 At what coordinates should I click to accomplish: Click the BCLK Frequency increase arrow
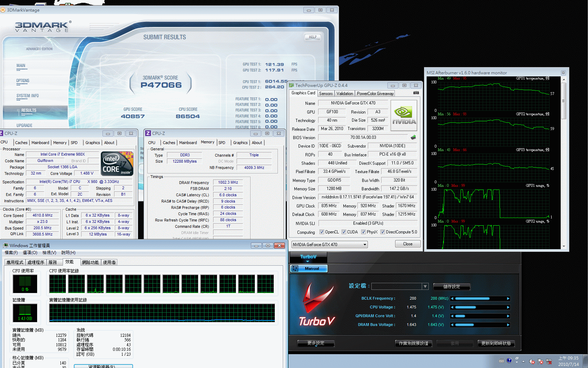(508, 299)
